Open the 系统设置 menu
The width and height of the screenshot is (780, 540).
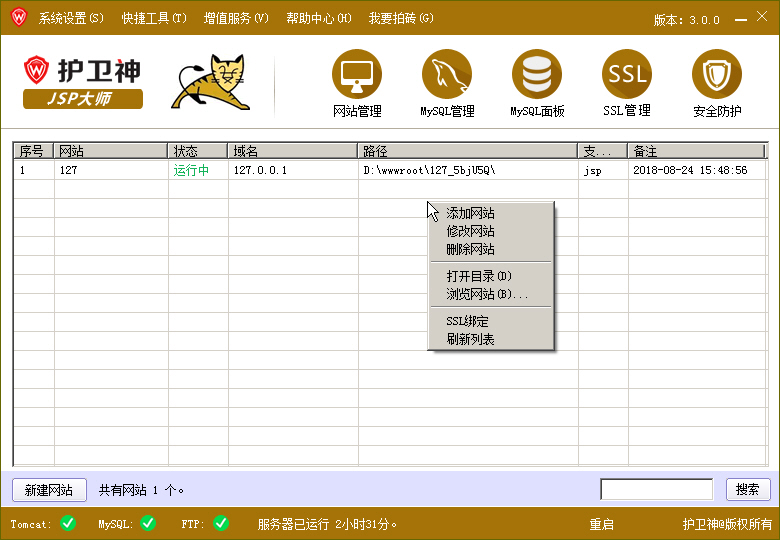[70, 18]
